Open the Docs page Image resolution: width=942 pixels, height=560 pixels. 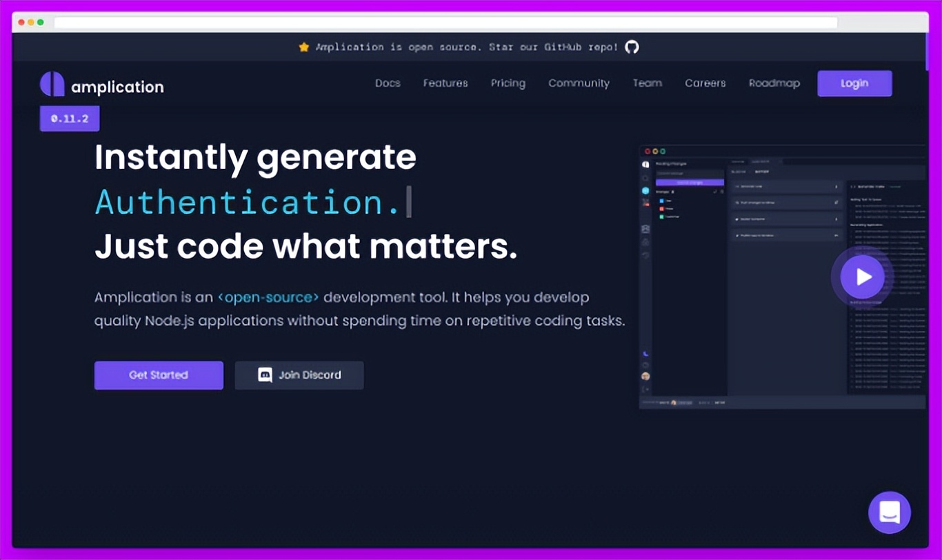[388, 83]
